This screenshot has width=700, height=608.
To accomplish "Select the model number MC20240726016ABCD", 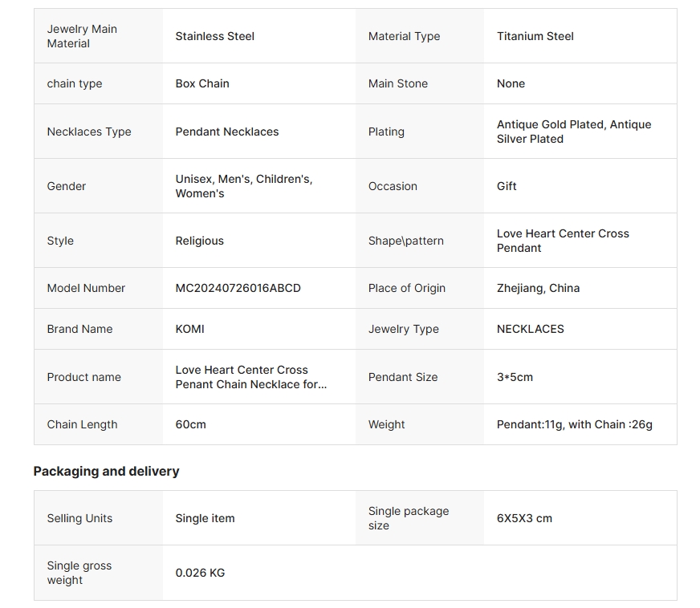I will click(x=238, y=288).
